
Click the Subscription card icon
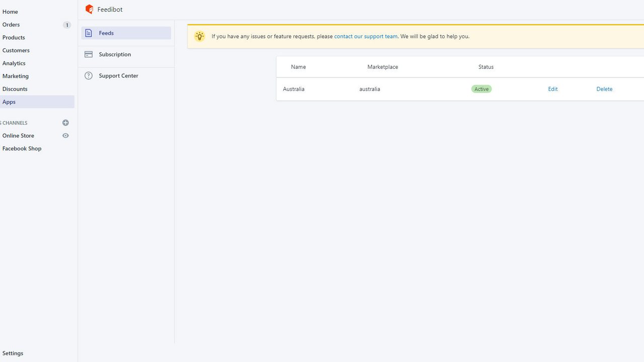coord(89,54)
